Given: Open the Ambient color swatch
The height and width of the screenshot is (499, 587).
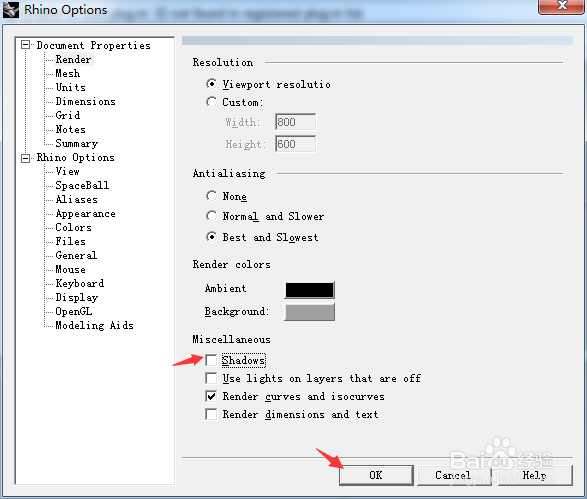Looking at the screenshot, I should pos(310,290).
